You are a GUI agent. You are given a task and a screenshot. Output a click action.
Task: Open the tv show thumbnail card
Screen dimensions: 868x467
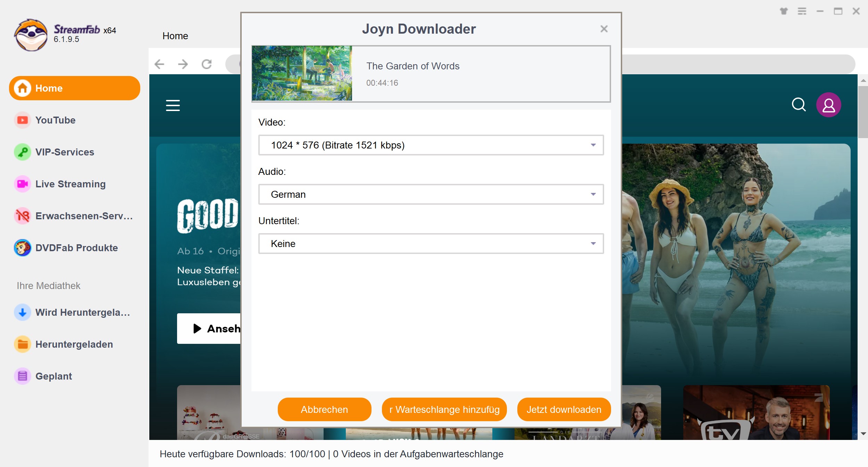coord(756,413)
